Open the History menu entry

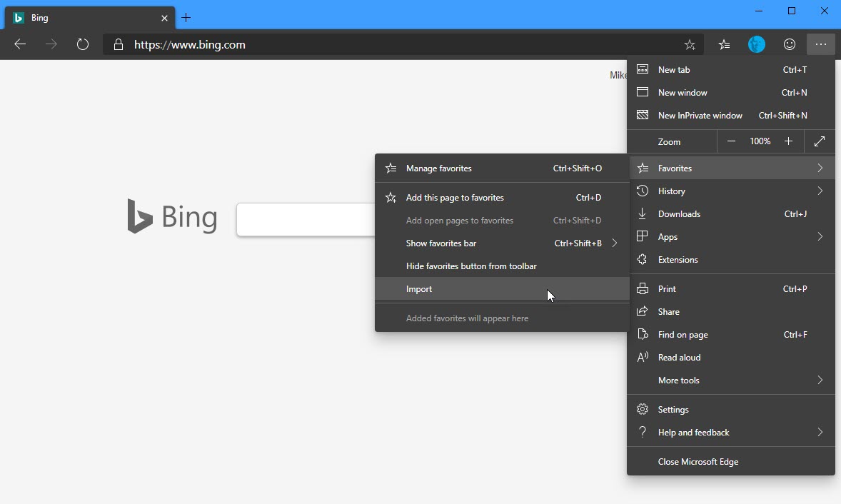[731, 191]
